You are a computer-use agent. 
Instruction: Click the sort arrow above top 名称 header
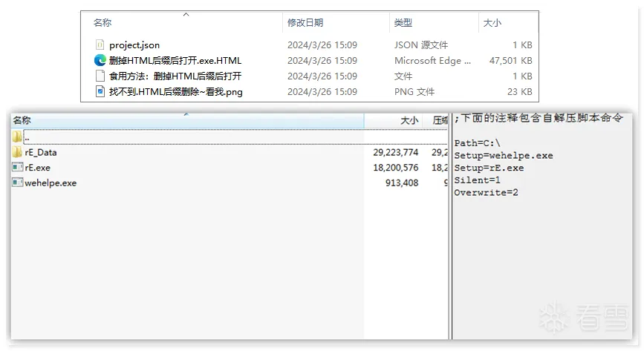pyautogui.click(x=186, y=14)
